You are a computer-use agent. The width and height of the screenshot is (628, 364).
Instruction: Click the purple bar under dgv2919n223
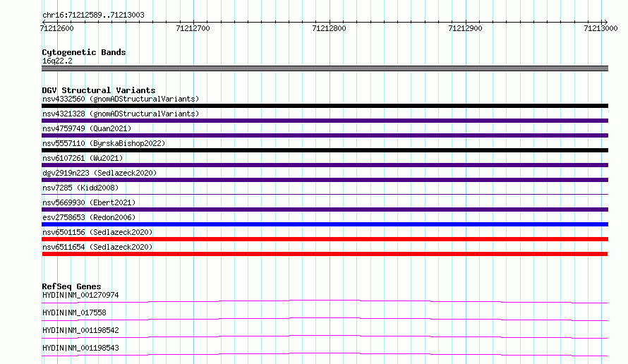click(x=325, y=180)
